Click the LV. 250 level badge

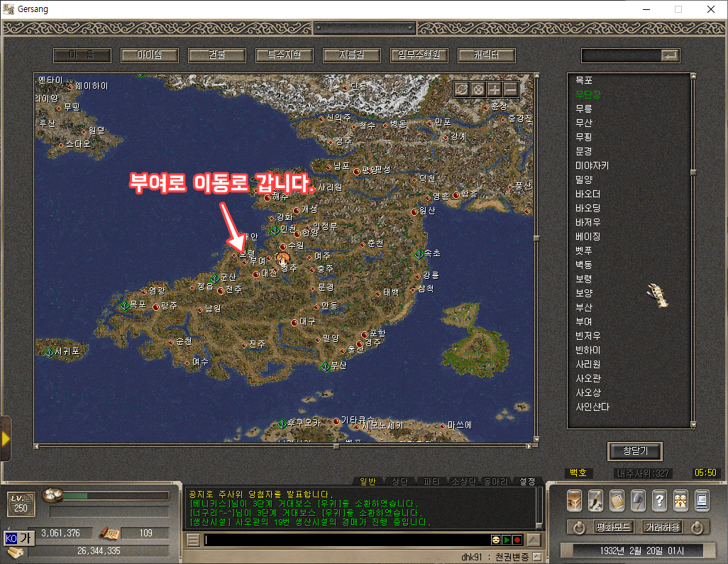coord(21,504)
